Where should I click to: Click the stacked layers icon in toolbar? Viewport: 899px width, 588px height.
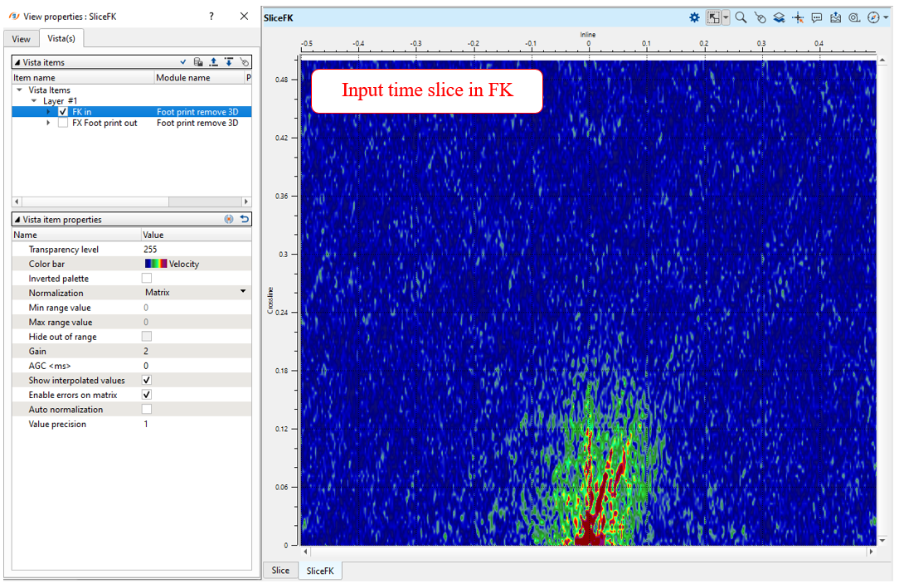point(779,17)
